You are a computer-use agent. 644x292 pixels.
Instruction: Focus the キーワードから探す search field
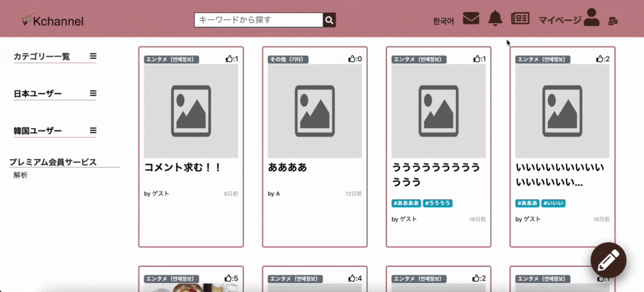point(259,20)
